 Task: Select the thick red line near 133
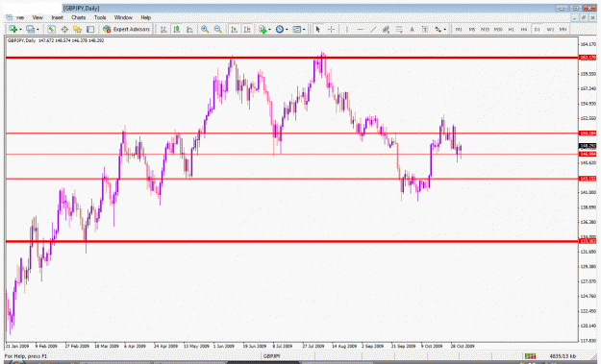click(291, 241)
